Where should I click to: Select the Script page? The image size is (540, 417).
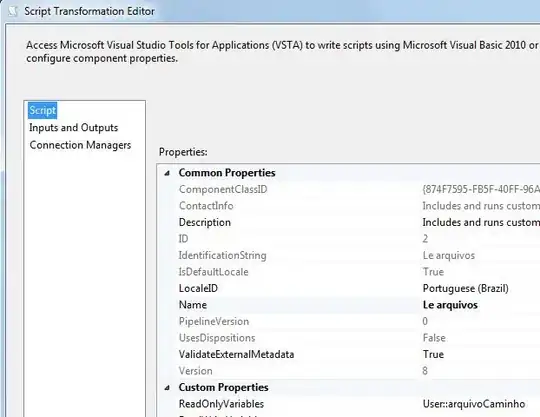point(42,111)
